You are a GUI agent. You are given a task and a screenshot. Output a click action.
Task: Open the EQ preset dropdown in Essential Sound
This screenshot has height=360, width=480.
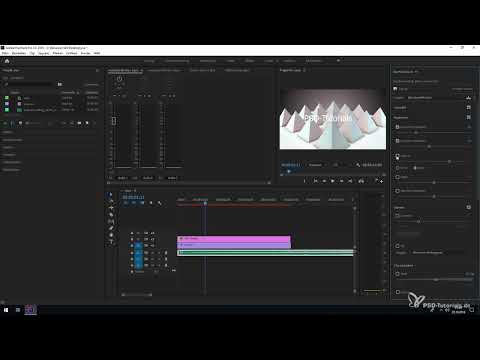click(x=438, y=253)
